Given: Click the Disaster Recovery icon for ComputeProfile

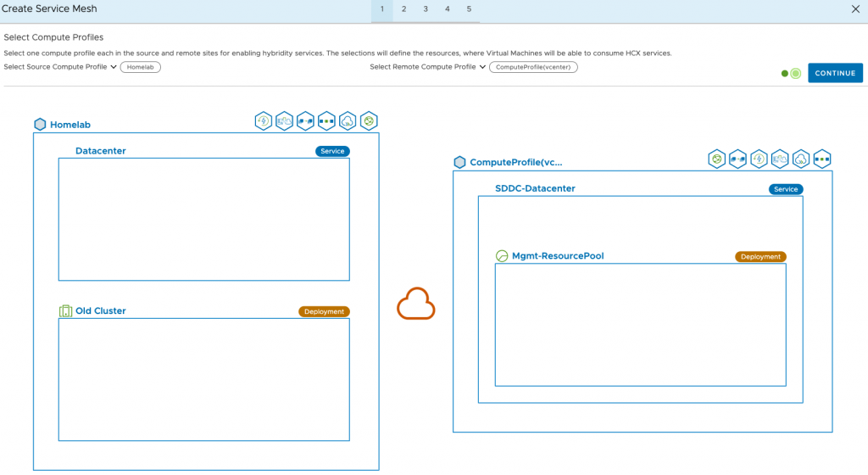Looking at the screenshot, I should click(759, 159).
